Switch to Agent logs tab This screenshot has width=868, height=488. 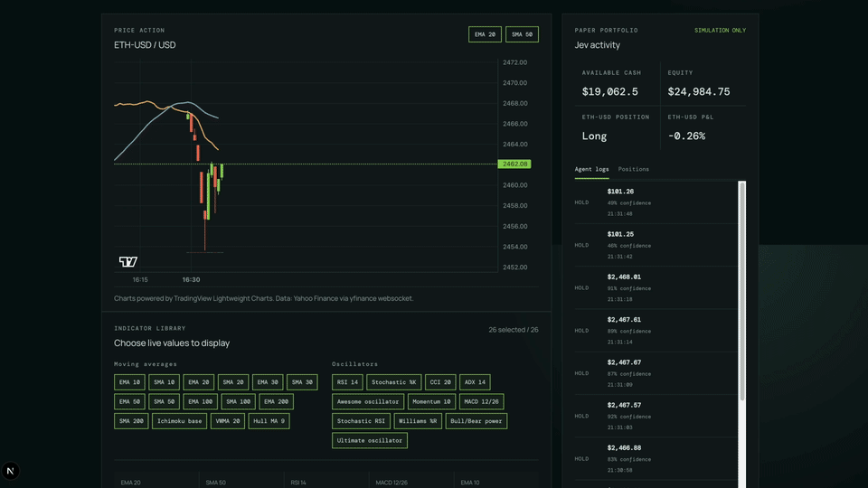(591, 169)
